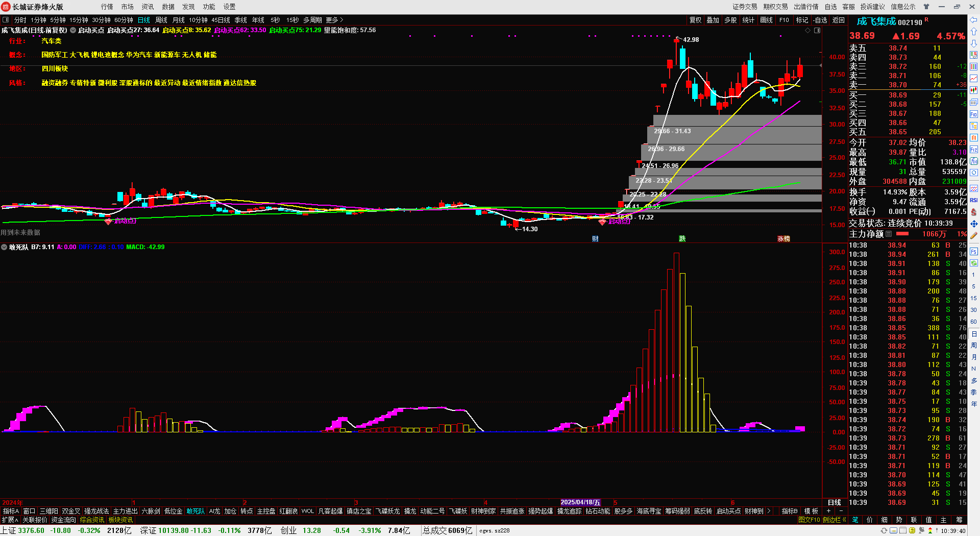Viewport: 980px width, 536px height.
Task: Open the trend line chart icon in sidebar
Action: coord(974,78)
